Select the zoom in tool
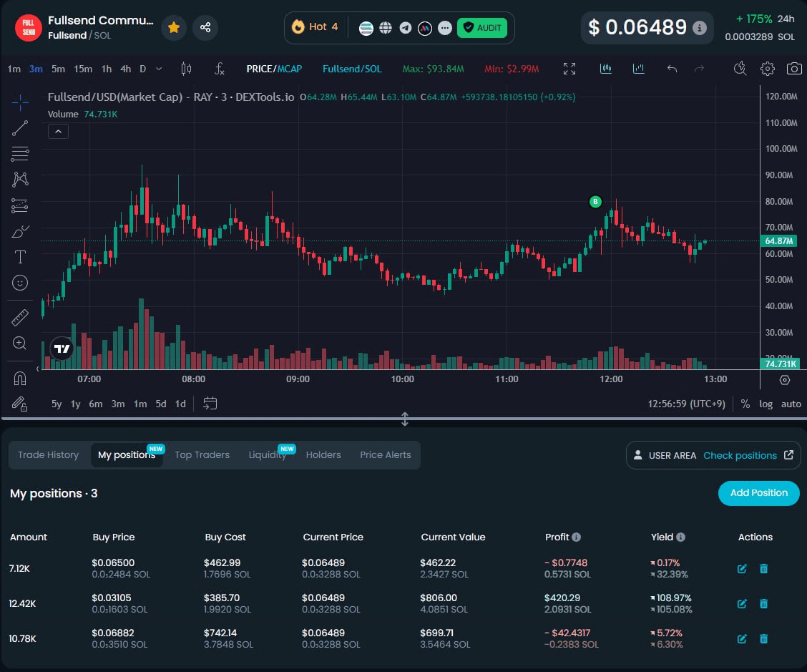The image size is (807, 672). [x=20, y=344]
